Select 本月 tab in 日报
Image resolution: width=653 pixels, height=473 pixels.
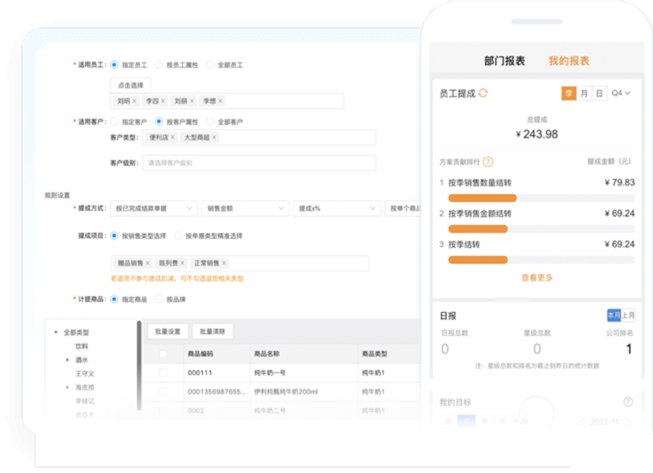(614, 315)
